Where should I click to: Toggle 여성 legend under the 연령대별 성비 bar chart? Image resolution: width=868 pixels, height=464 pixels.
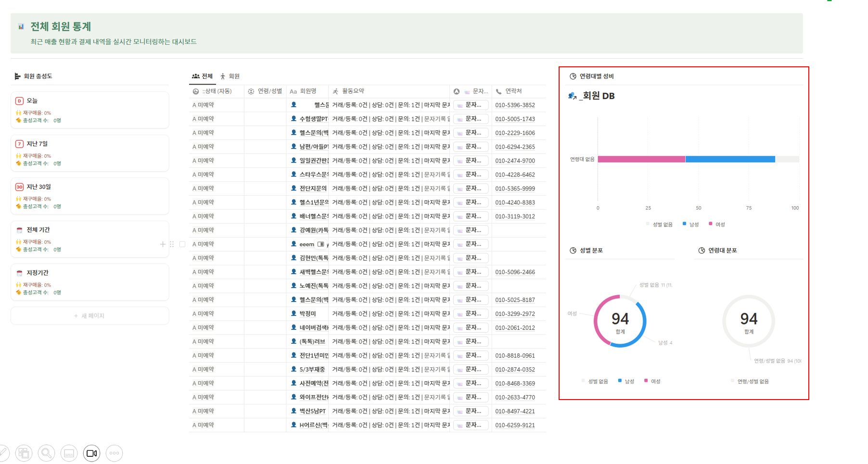coord(716,224)
